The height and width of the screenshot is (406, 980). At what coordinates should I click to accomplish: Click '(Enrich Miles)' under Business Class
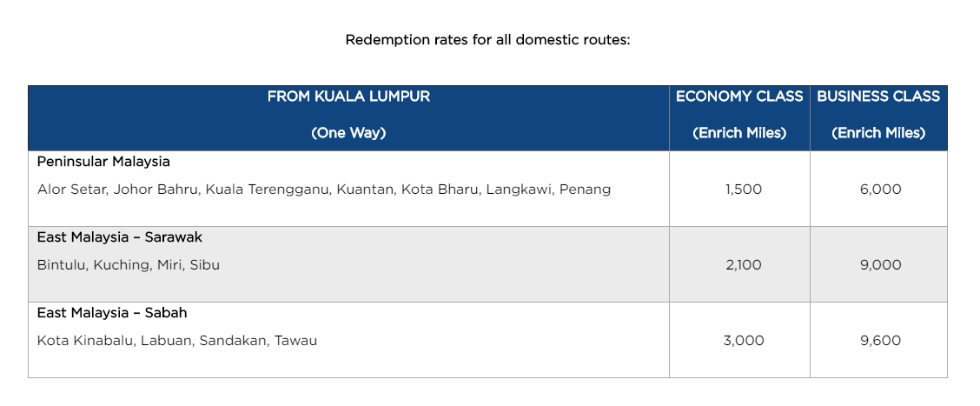point(878,133)
